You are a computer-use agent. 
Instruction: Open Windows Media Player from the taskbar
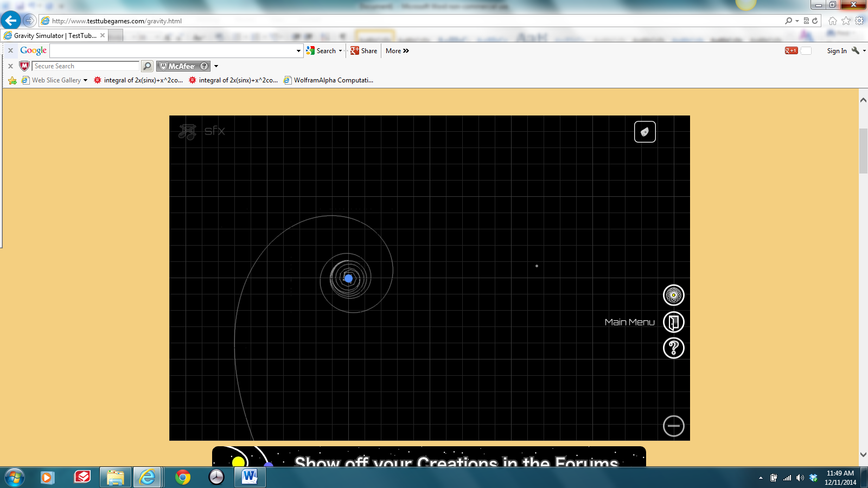pos(47,477)
